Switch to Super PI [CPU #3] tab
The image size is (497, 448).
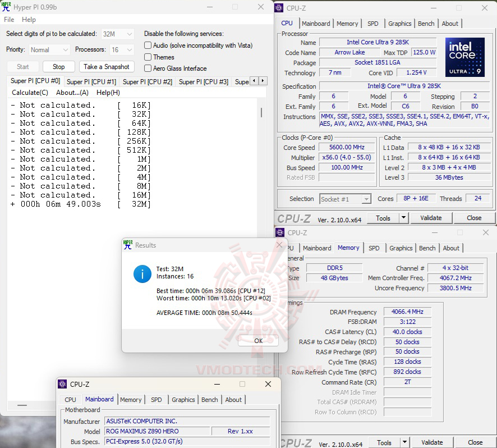click(204, 82)
